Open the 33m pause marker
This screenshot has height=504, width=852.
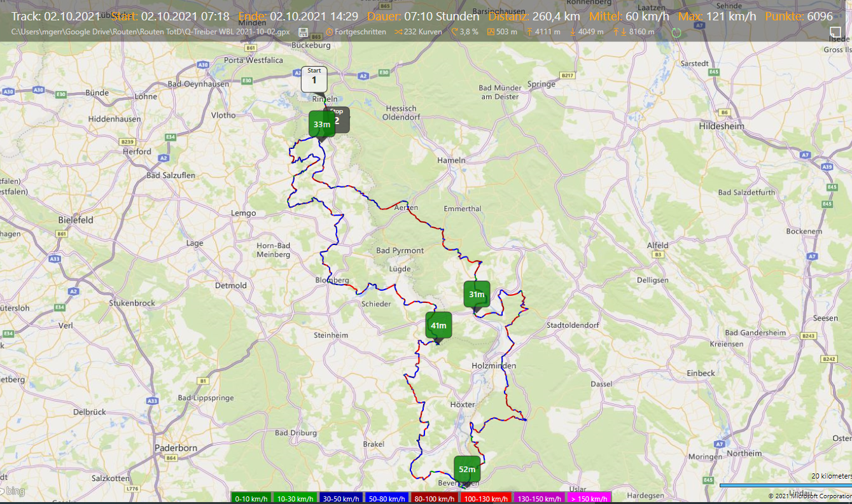321,124
